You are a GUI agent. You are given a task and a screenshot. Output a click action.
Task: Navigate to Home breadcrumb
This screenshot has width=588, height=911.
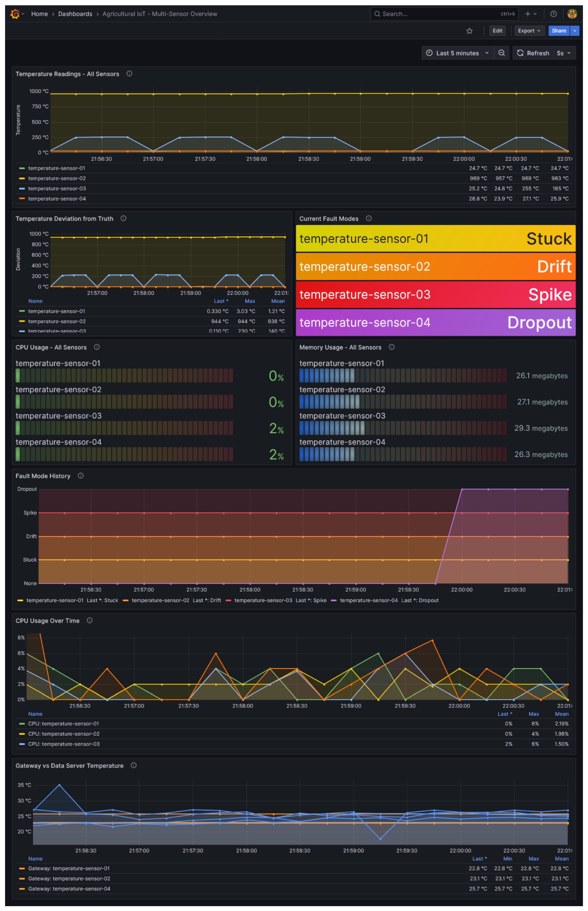coord(39,14)
